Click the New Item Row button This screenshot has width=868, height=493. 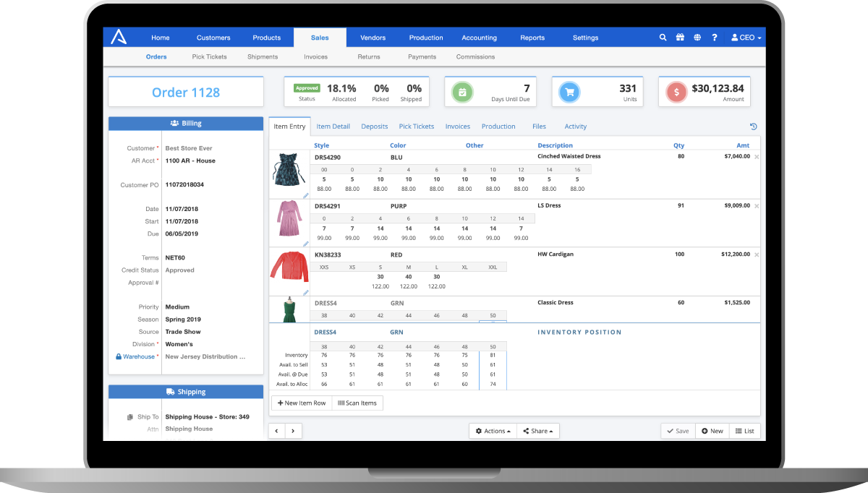click(302, 403)
